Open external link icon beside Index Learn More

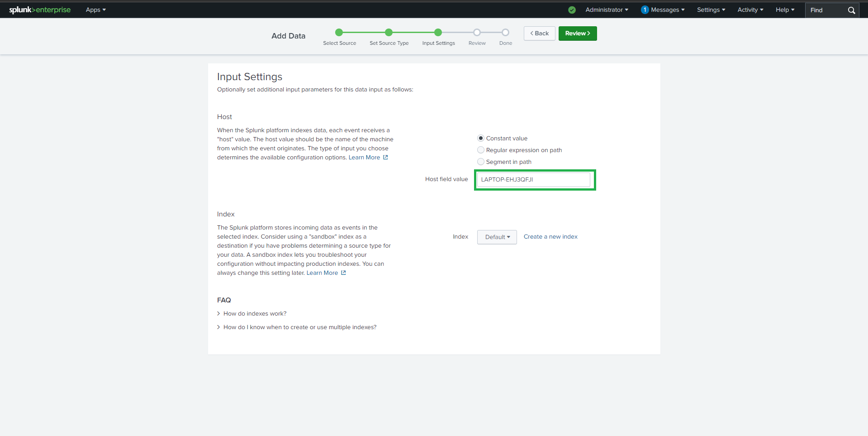(343, 273)
